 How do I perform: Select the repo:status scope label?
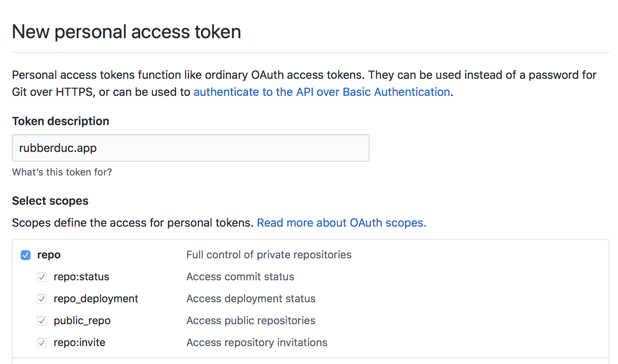coord(81,277)
